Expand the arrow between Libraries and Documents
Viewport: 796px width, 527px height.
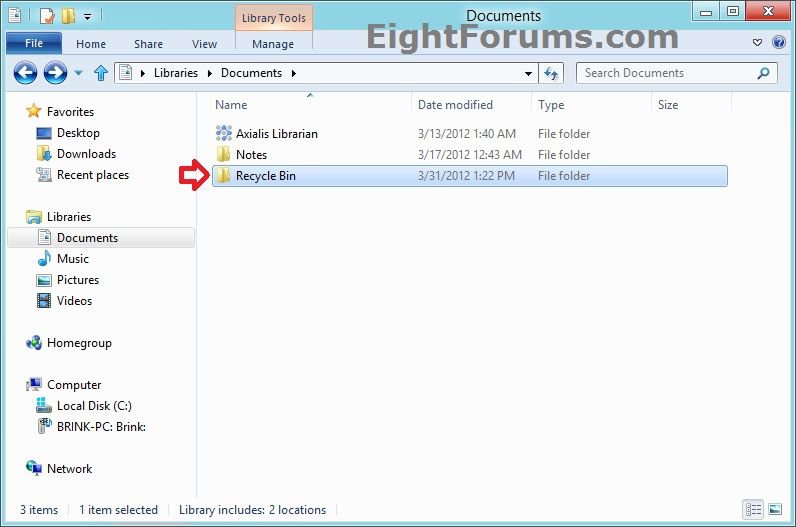coord(209,74)
